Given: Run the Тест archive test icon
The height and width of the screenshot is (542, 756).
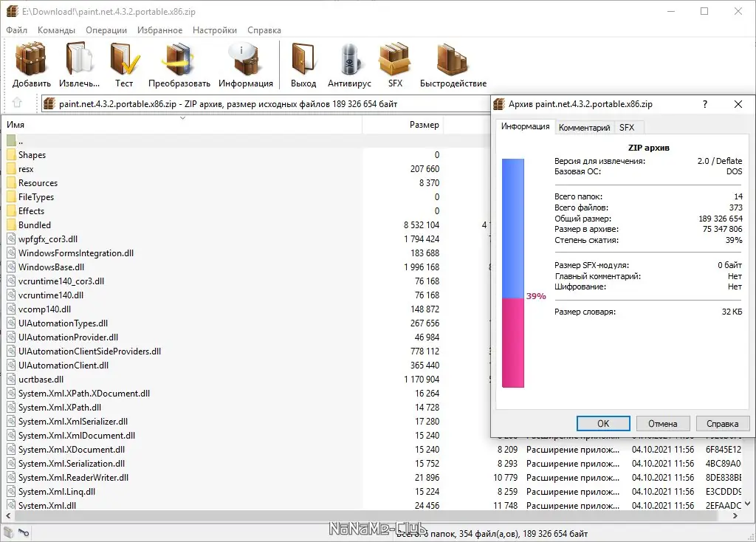Looking at the screenshot, I should (x=124, y=59).
